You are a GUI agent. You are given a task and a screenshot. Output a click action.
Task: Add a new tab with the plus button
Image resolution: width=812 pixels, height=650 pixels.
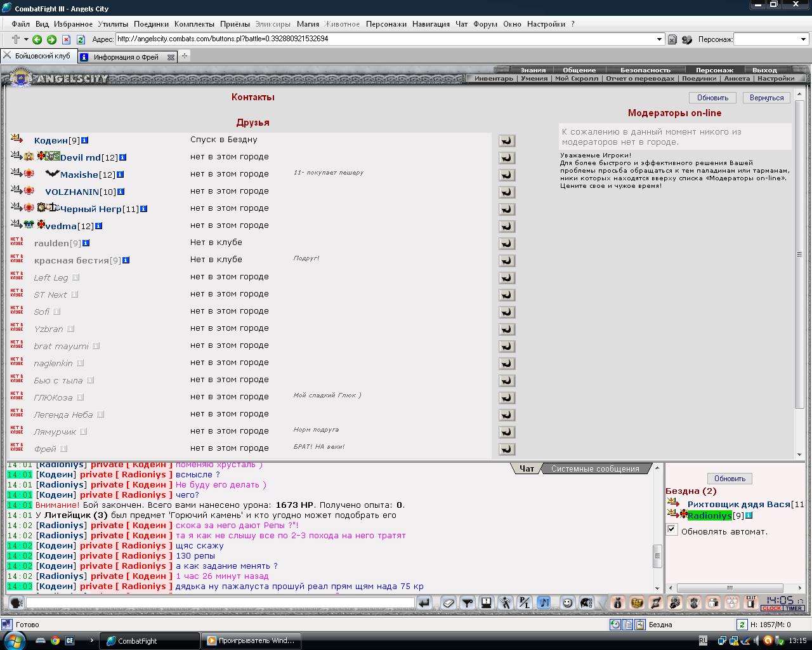[185, 56]
